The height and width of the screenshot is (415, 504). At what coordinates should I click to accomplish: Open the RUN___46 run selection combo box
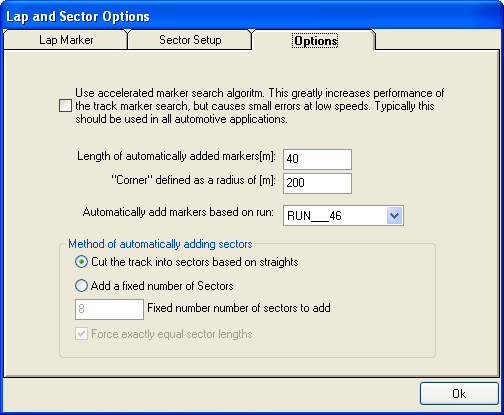343,215
